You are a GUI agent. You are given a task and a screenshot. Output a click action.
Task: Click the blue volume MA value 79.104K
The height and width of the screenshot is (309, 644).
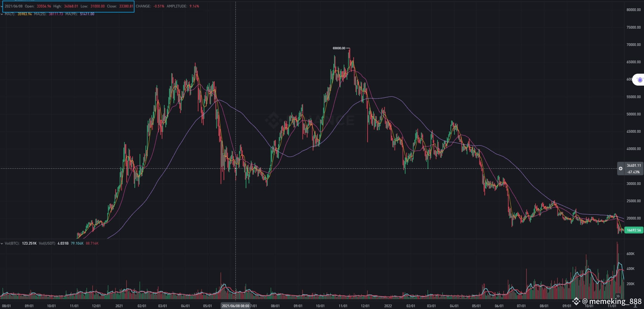point(77,243)
